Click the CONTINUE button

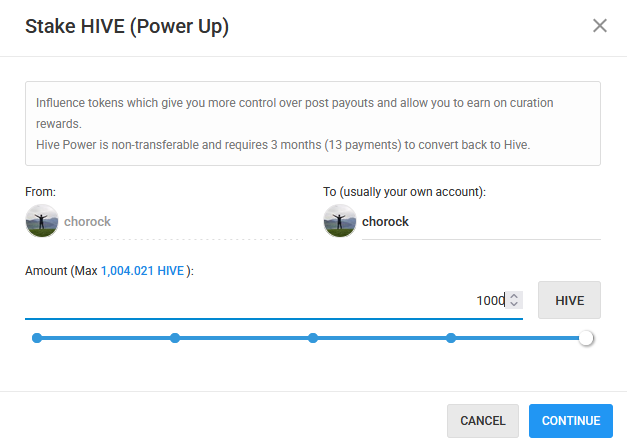click(x=571, y=421)
